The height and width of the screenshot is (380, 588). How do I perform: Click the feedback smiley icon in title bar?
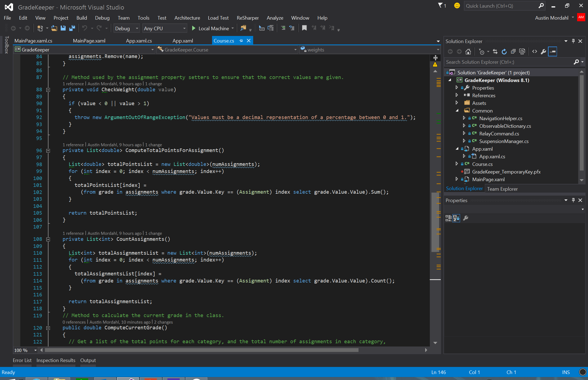(x=457, y=6)
